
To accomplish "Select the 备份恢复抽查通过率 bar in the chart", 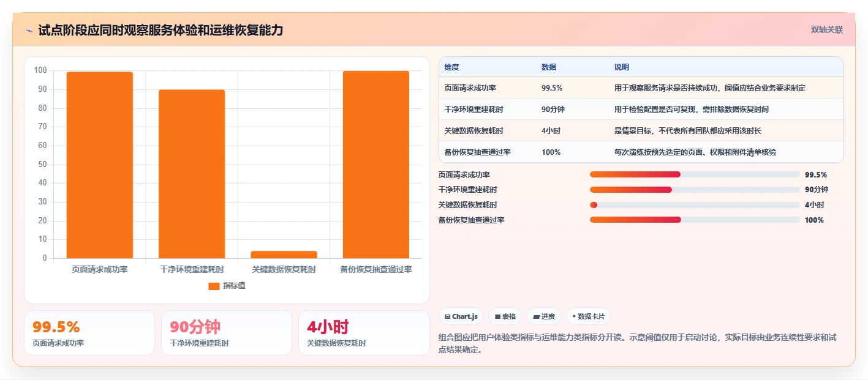I will (x=376, y=165).
